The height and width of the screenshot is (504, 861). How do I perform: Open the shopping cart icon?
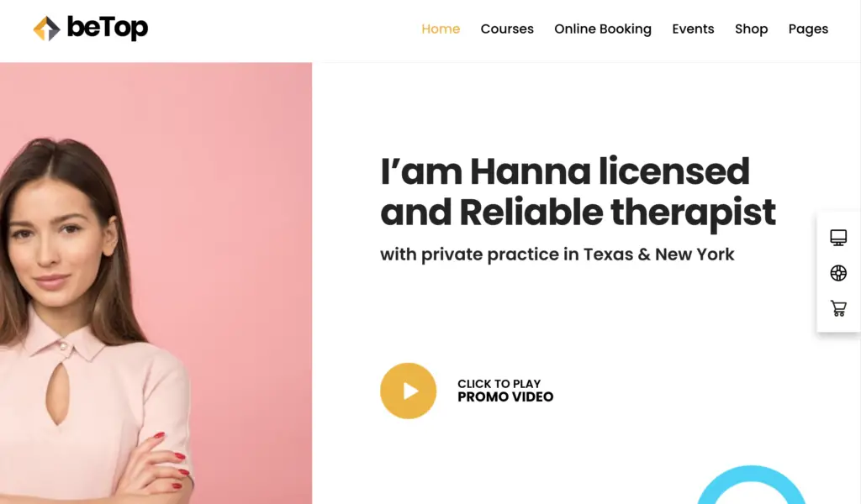pos(838,308)
